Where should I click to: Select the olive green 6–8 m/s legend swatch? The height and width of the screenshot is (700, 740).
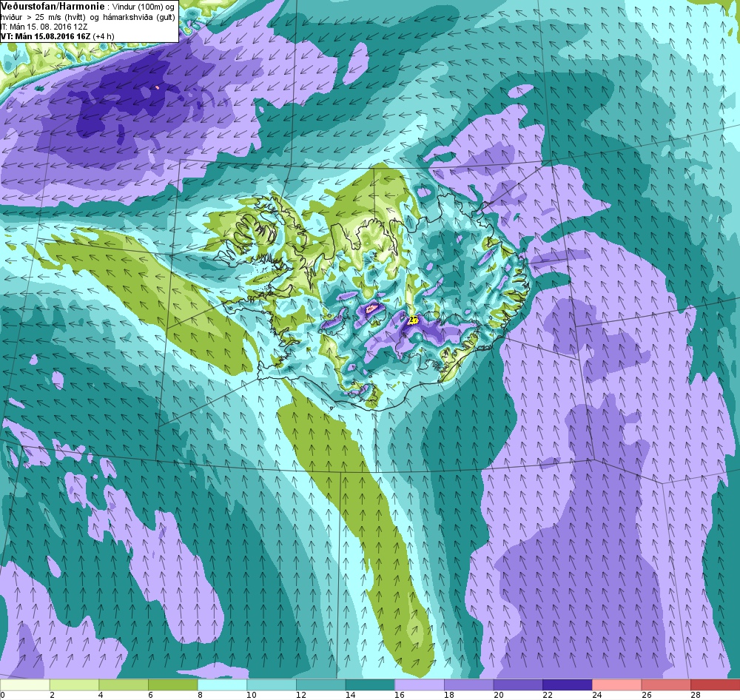pyautogui.click(x=172, y=685)
